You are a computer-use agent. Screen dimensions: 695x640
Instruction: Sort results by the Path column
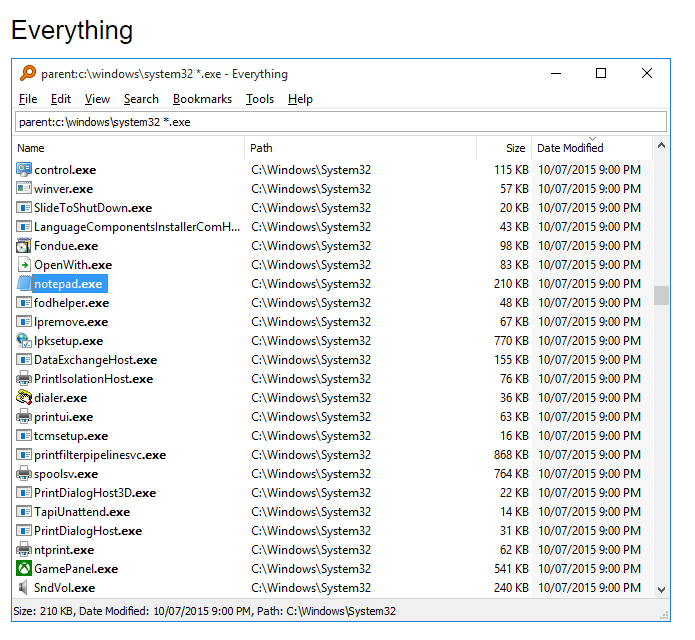[360, 148]
